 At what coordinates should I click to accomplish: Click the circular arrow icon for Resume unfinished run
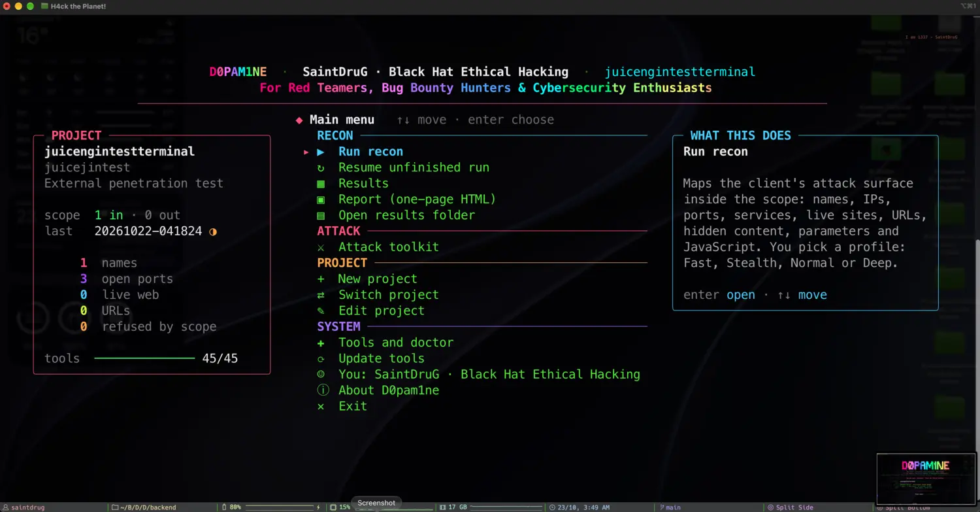321,168
